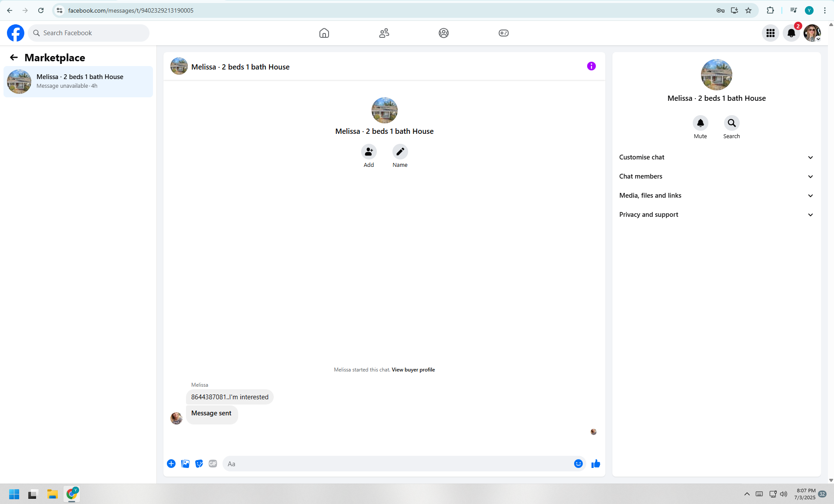Image resolution: width=834 pixels, height=504 pixels.
Task: Search in conversation magnifier icon
Action: click(732, 123)
